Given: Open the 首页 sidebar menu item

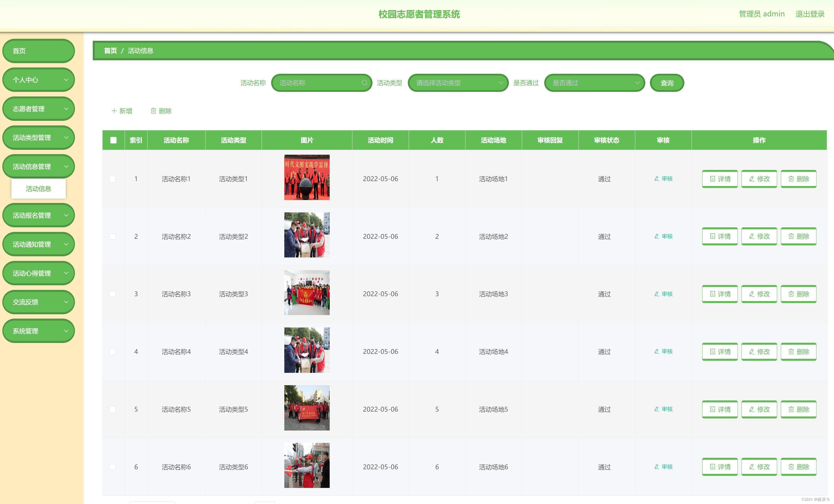Looking at the screenshot, I should (x=38, y=51).
